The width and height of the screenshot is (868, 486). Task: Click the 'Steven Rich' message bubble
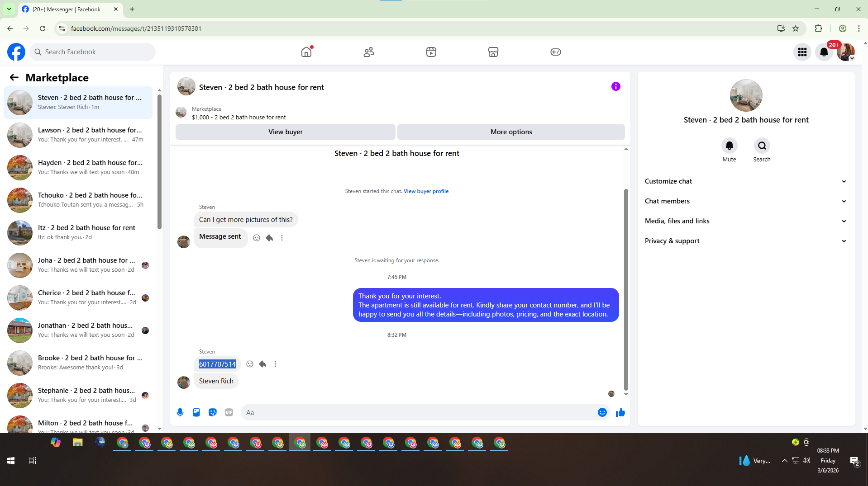[x=216, y=381]
